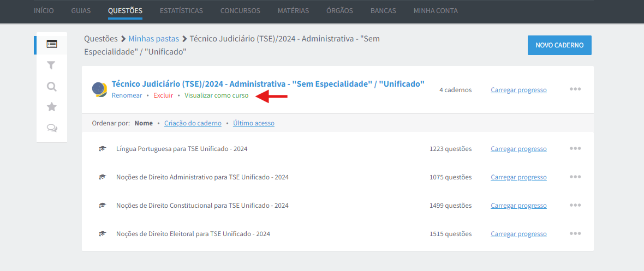Viewport: 644px width, 271px height.
Task: Click the '1075 questões' count
Action: point(451,177)
